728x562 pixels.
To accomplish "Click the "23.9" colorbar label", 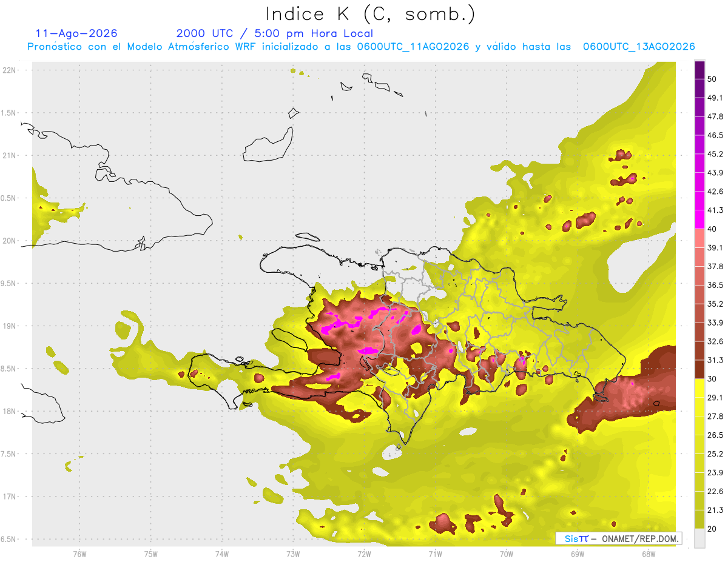I will (x=715, y=472).
